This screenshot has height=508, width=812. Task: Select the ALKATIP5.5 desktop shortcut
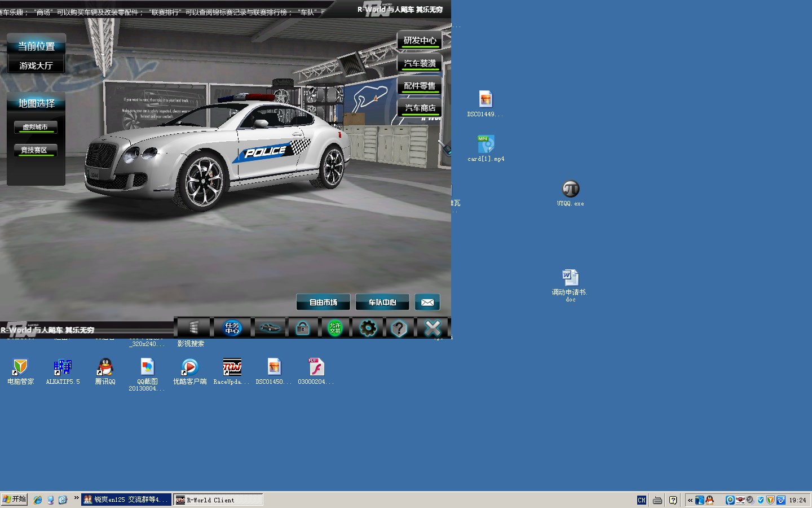click(63, 371)
